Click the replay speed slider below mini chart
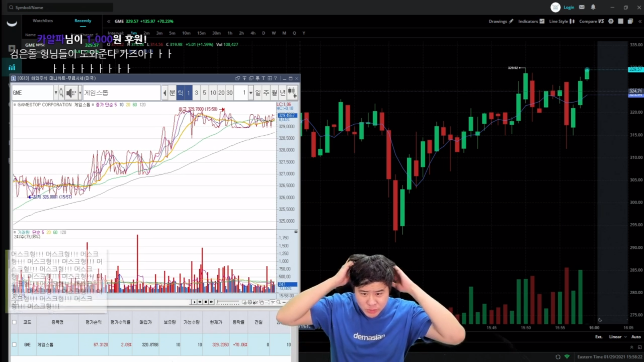The height and width of the screenshot is (362, 644). pos(228,302)
